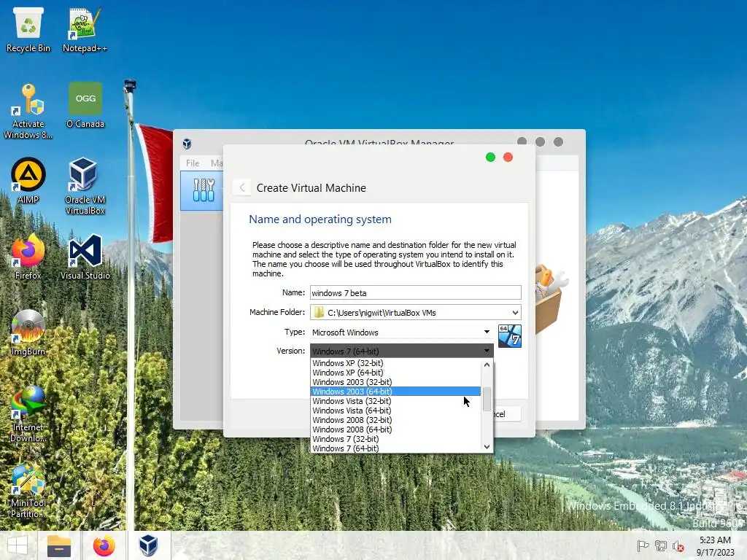Choose Windows XP (64-bit) from the list
Image resolution: width=747 pixels, height=560 pixels.
tap(395, 373)
